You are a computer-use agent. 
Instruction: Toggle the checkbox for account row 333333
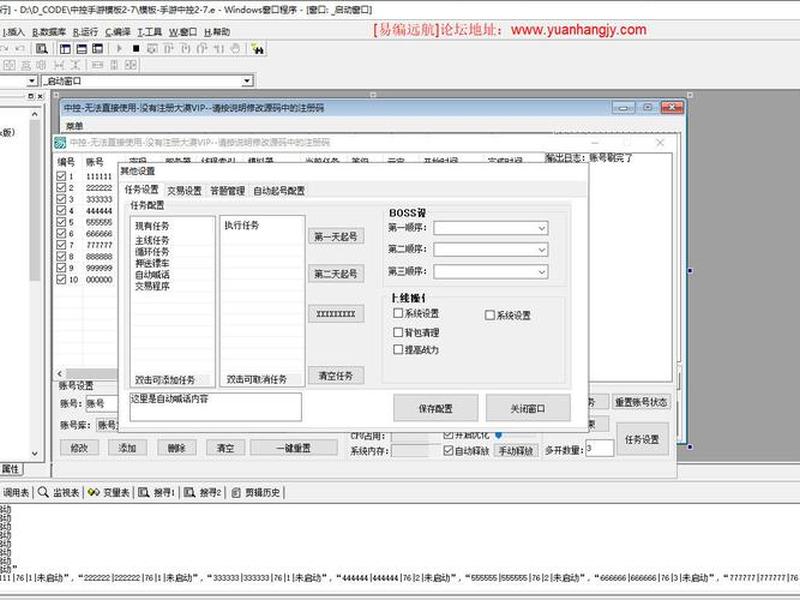[61, 199]
